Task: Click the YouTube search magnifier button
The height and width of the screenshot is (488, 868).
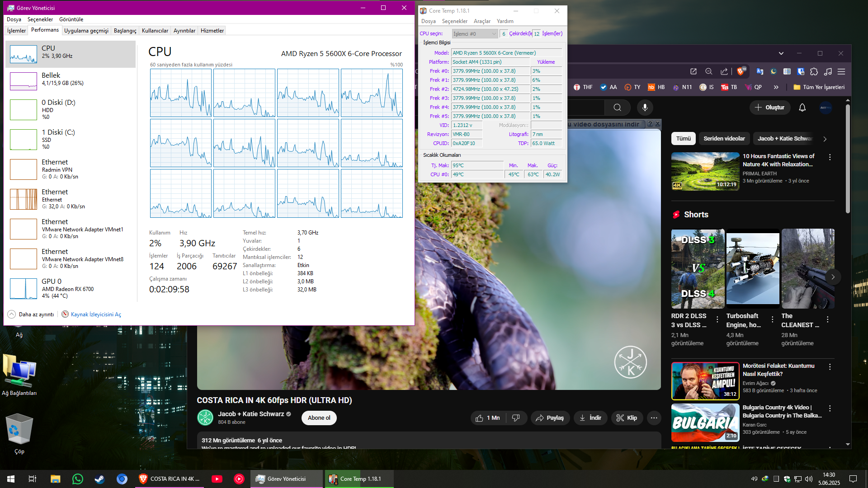Action: click(x=617, y=108)
